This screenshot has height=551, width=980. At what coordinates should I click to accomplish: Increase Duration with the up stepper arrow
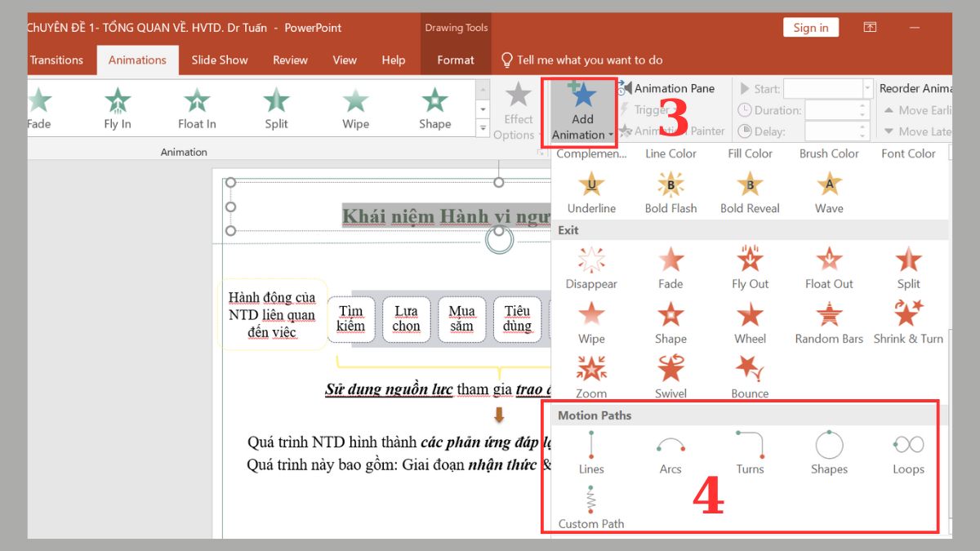(862, 106)
